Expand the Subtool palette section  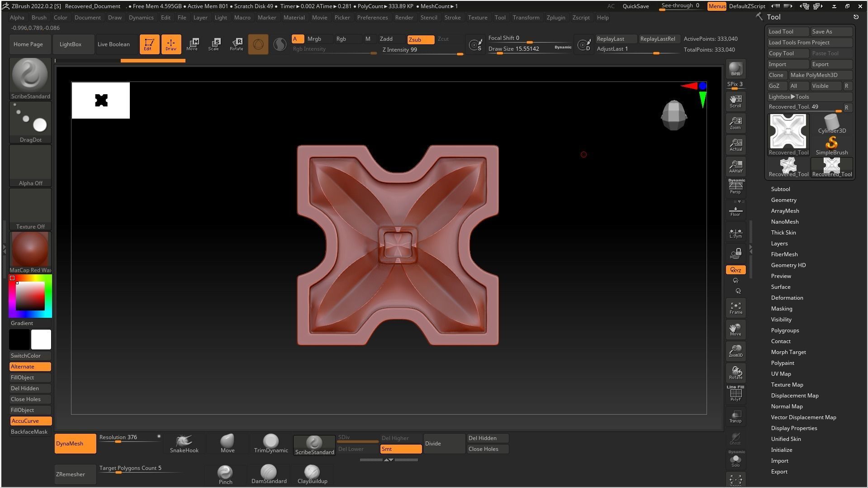tap(780, 189)
